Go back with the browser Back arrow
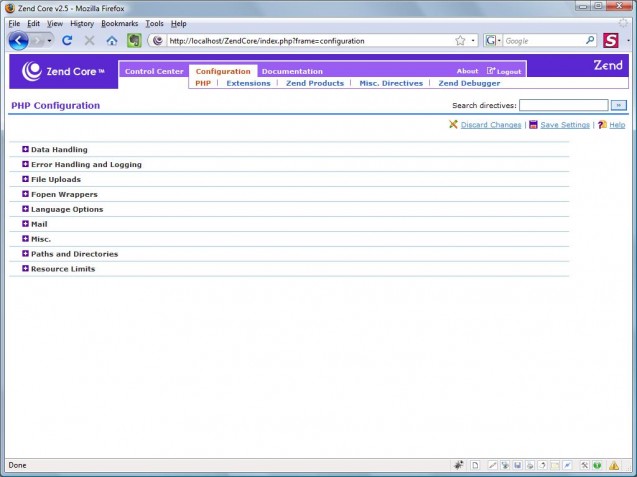This screenshot has width=637, height=477. [x=18, y=41]
